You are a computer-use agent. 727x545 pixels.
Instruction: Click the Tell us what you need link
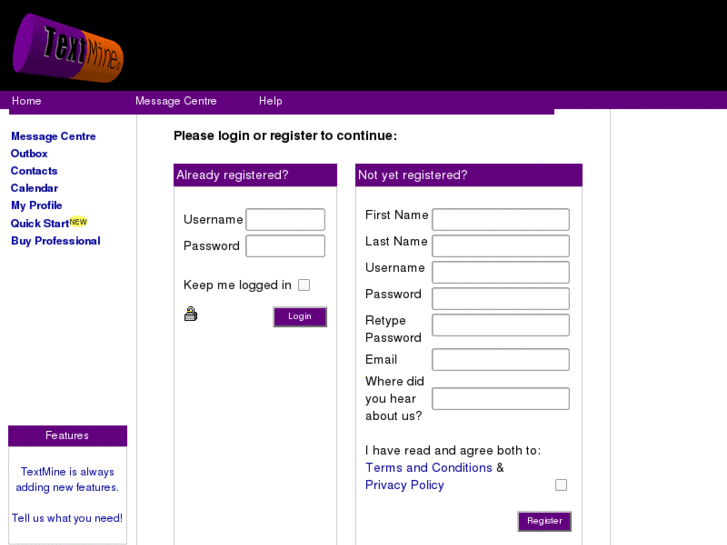(67, 518)
